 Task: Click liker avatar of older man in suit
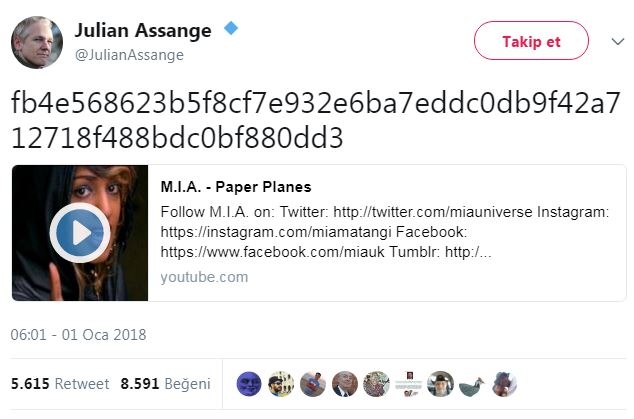click(x=345, y=383)
